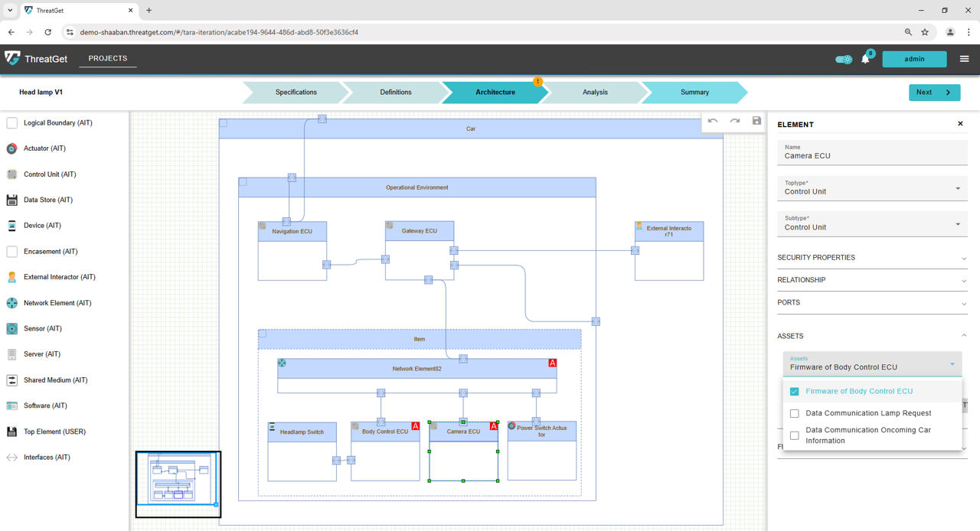This screenshot has width=980, height=531.
Task: Click the undo arrow icon
Action: click(713, 121)
